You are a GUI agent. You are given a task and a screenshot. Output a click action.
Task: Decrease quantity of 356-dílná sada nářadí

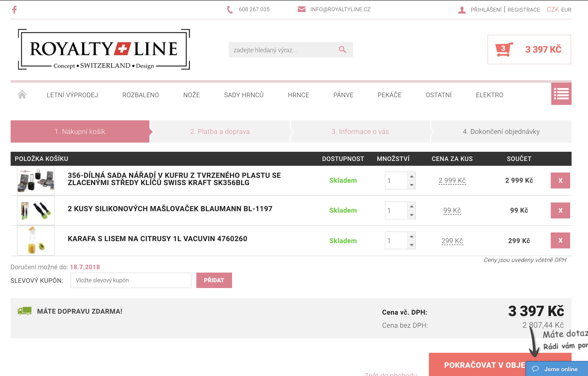click(411, 185)
